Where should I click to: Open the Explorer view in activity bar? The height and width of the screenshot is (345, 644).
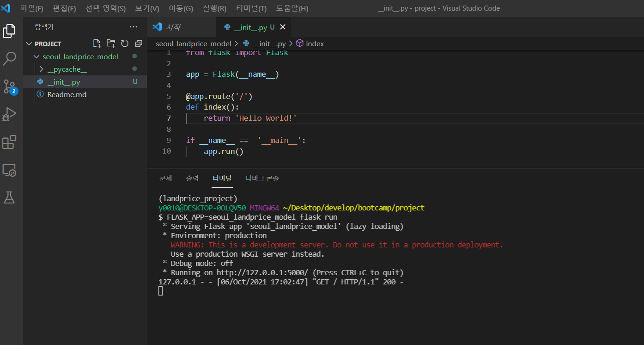pyautogui.click(x=9, y=31)
